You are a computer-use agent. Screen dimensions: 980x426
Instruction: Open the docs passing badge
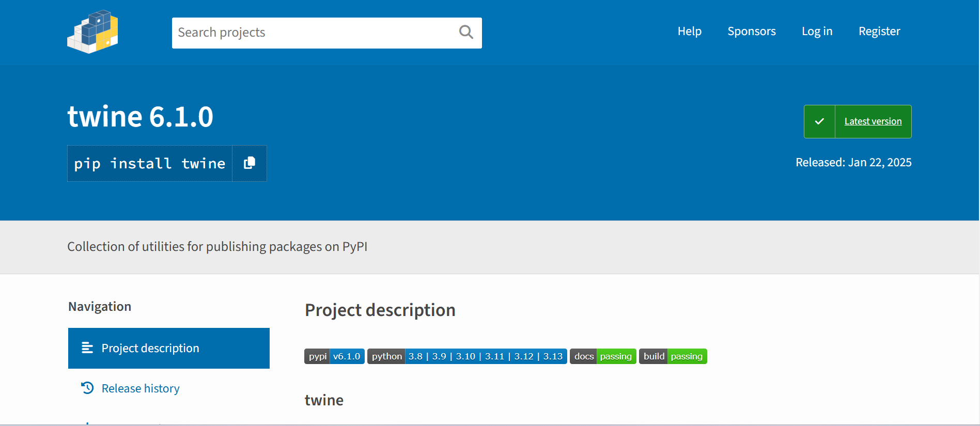click(x=603, y=356)
